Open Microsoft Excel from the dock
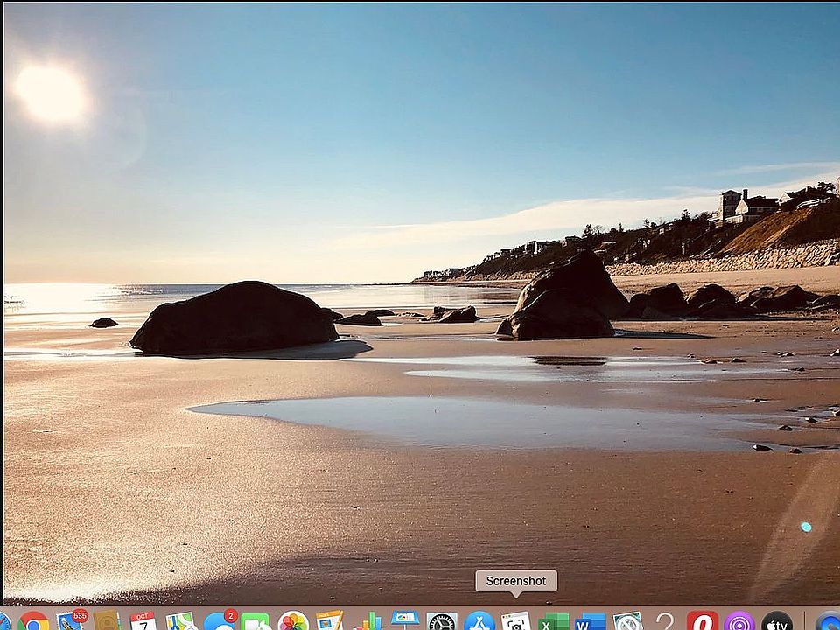 [x=554, y=622]
